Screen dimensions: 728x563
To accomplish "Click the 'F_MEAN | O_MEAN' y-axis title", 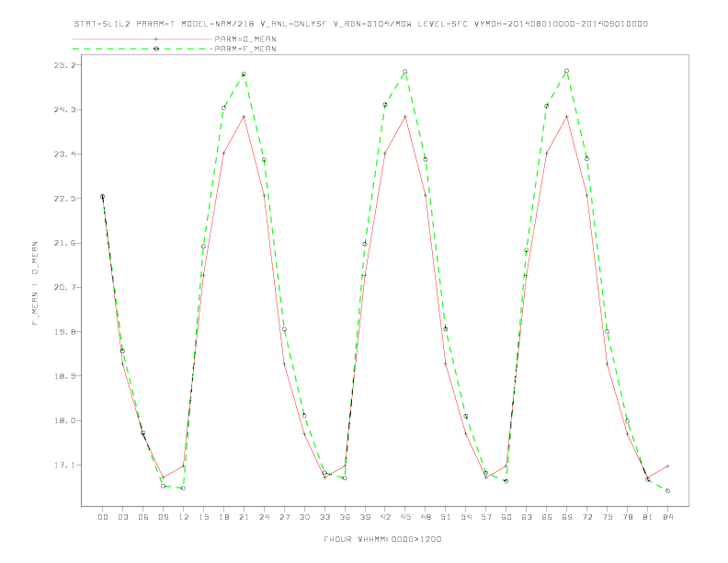I will point(35,283).
